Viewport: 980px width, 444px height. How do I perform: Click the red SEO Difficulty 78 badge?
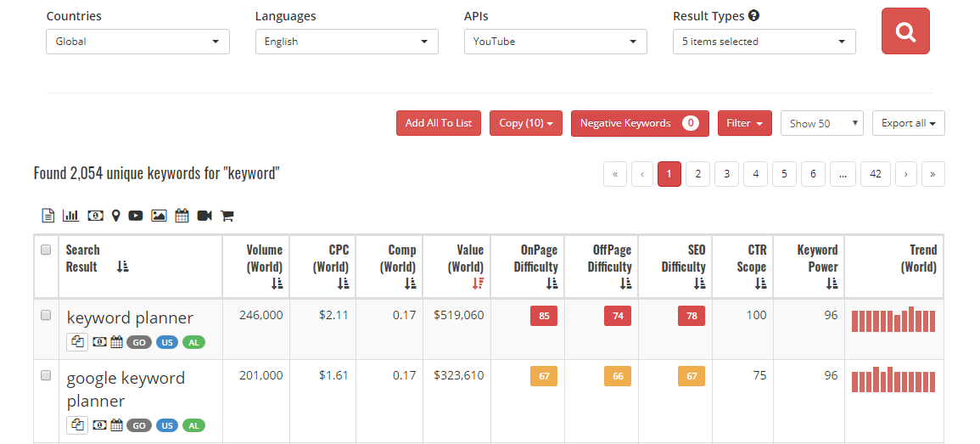click(691, 316)
